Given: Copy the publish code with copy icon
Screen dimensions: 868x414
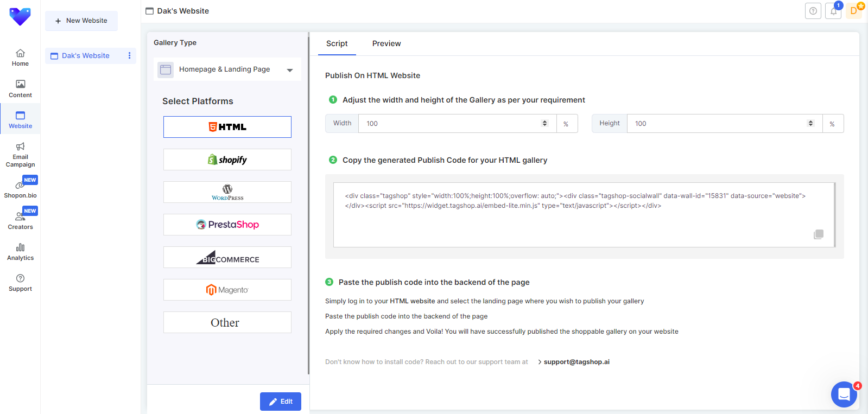Looking at the screenshot, I should coord(819,234).
